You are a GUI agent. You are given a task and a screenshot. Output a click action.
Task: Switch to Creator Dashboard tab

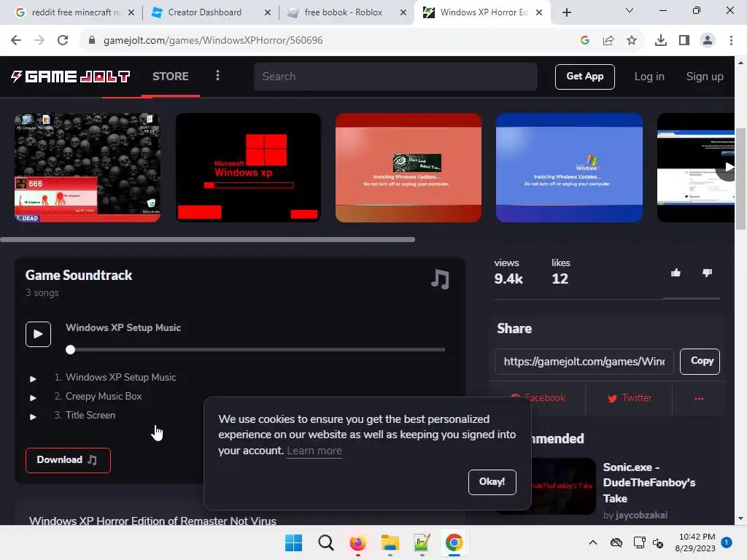click(205, 12)
